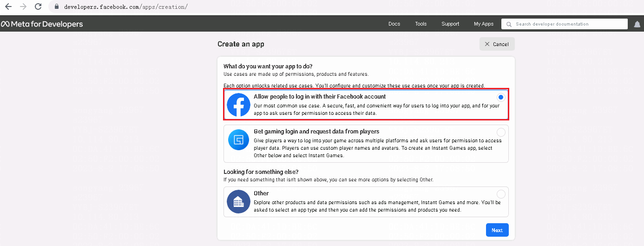This screenshot has width=644, height=246.
Task: Go back with the browser back arrow
Action: [8, 7]
